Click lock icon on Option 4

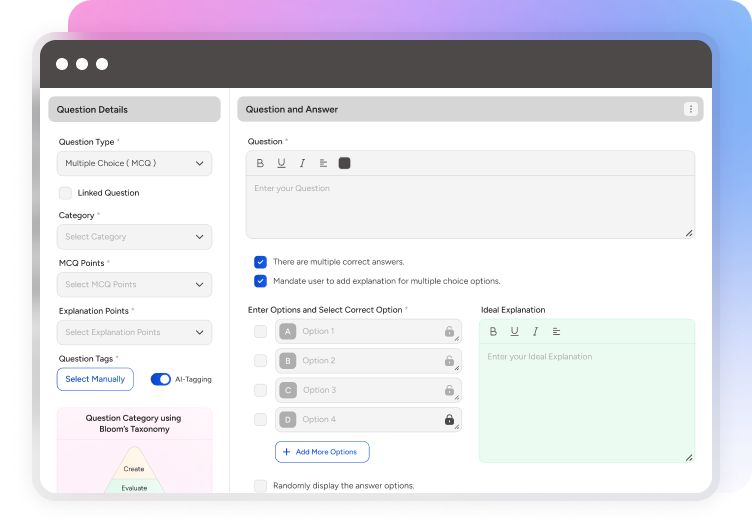tap(449, 420)
